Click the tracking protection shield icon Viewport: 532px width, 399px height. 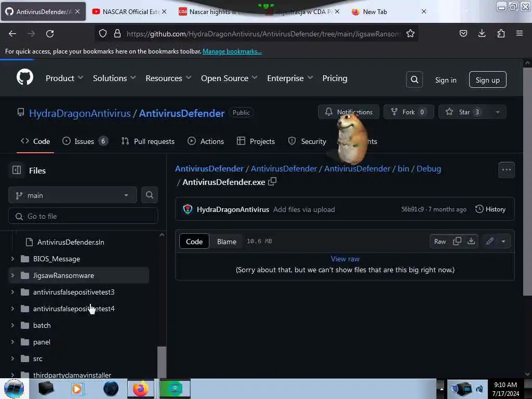(x=103, y=34)
